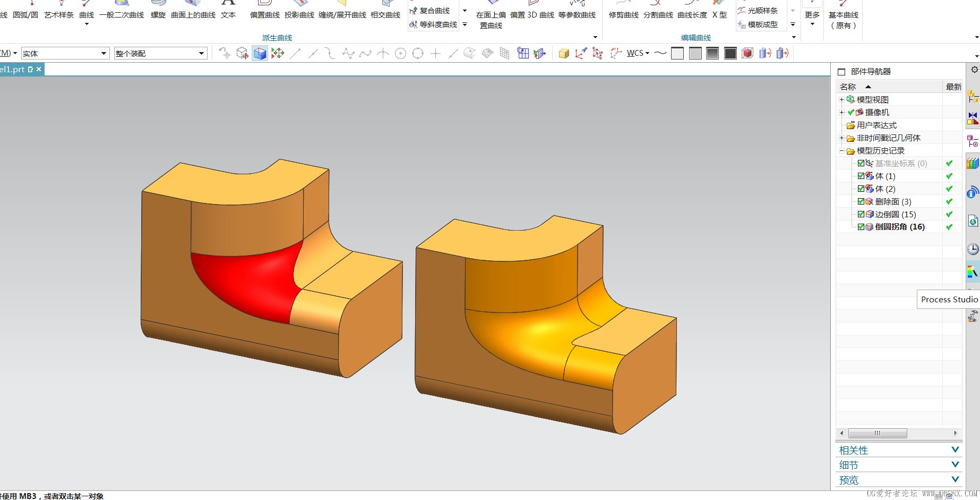The image size is (980, 500).
Task: Select the dark background swatch
Action: 730,53
